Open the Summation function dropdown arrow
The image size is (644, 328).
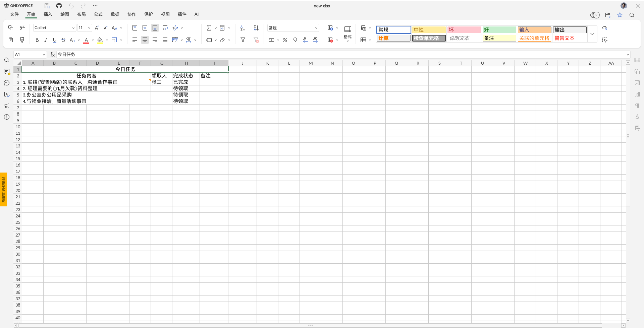click(x=216, y=28)
